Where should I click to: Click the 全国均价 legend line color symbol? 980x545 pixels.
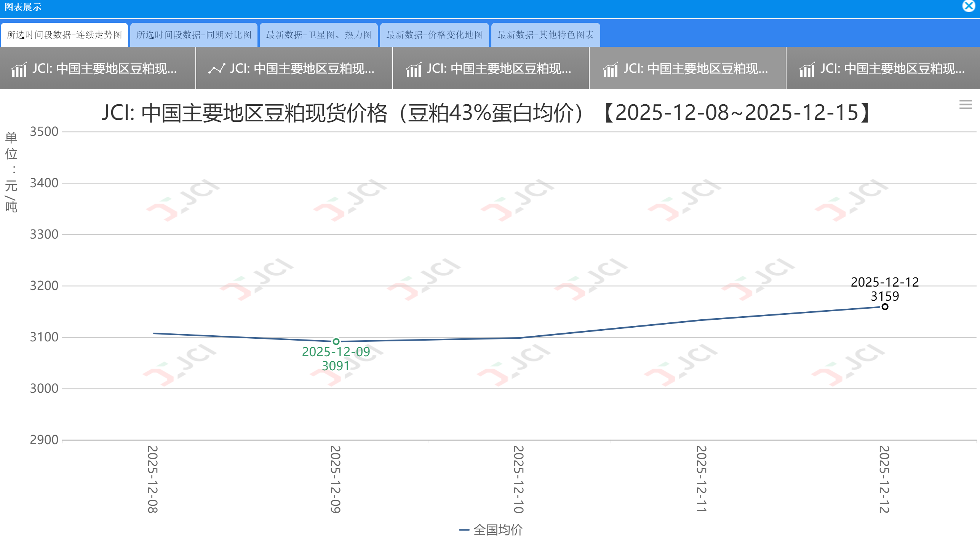coord(464,530)
